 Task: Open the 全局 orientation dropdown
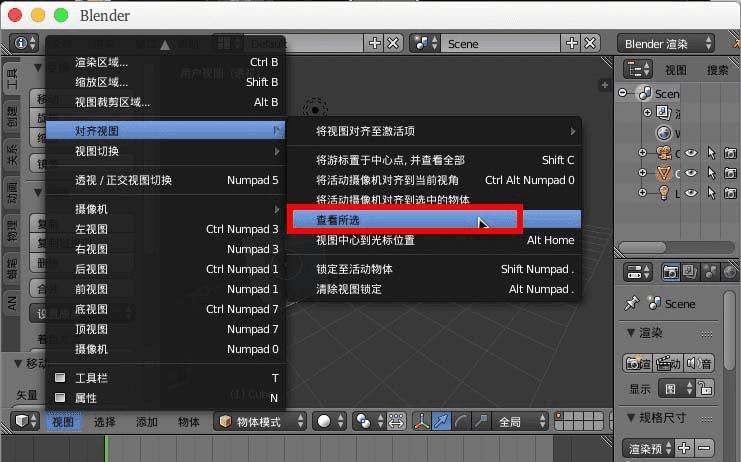click(520, 420)
